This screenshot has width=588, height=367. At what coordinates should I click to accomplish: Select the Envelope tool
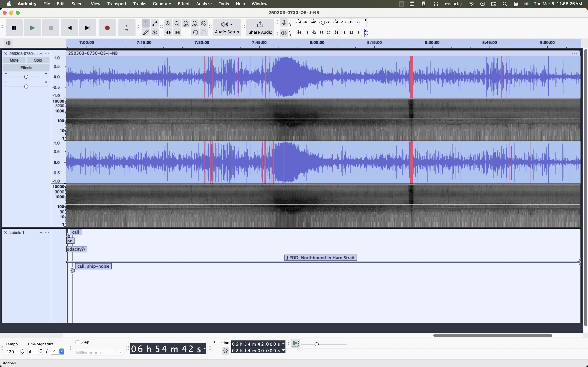point(155,24)
